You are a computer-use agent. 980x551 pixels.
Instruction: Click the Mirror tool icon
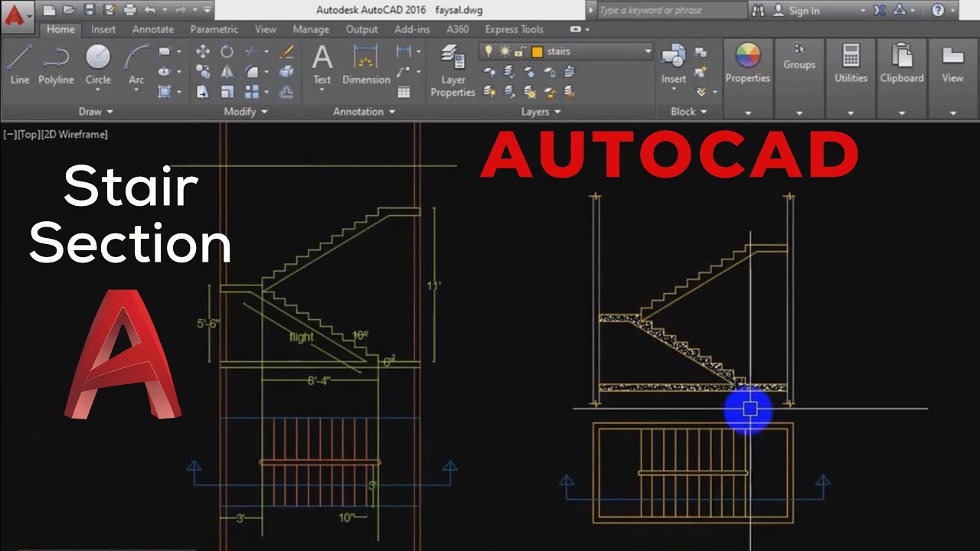click(227, 71)
